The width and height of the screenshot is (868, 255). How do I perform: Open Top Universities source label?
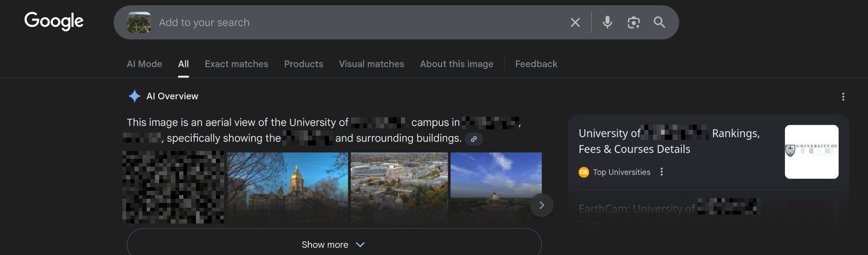pos(622,172)
